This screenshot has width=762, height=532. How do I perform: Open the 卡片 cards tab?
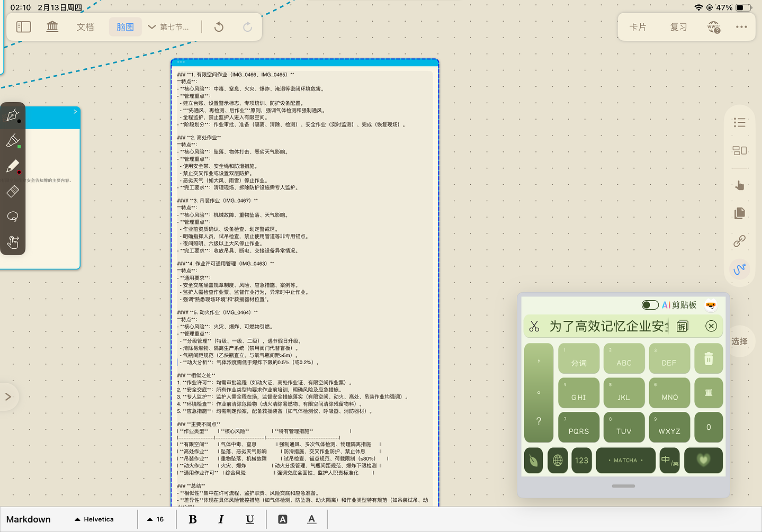pos(638,27)
